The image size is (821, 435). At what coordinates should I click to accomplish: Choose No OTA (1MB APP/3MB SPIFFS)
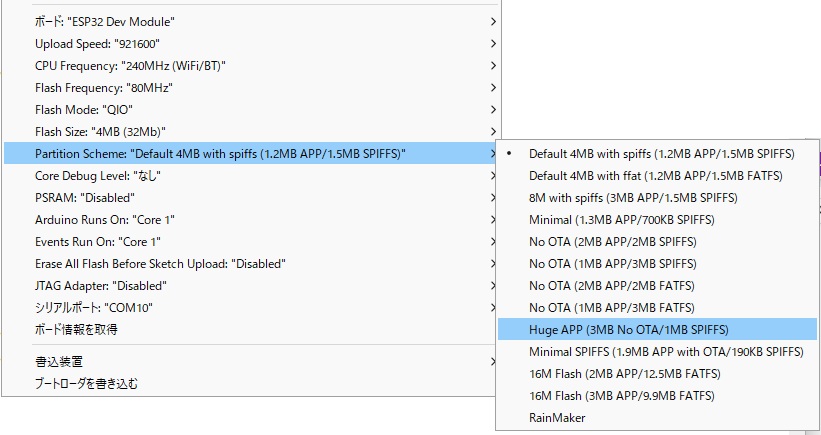pyautogui.click(x=657, y=263)
